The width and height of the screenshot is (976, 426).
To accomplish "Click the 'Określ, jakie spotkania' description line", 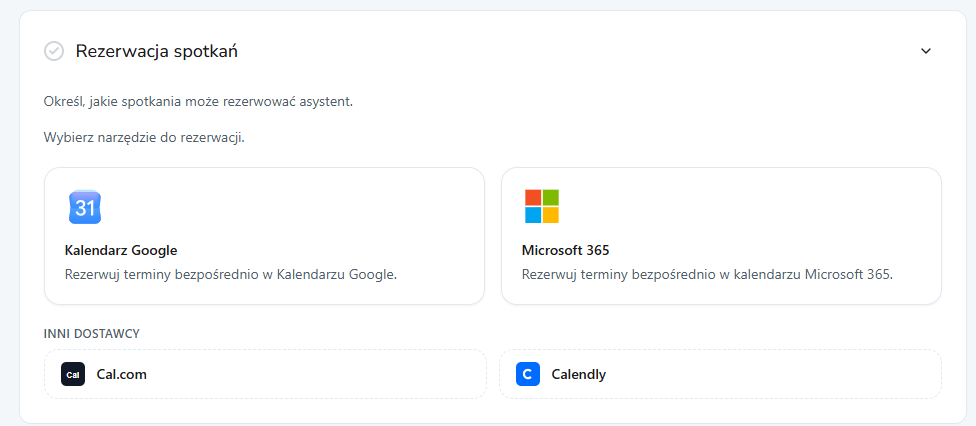I will point(199,102).
